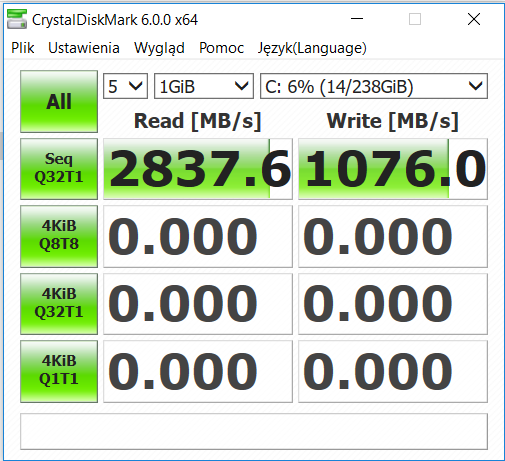The image size is (505, 461).
Task: Open the 1GiB test size dropdown
Action: 204,86
